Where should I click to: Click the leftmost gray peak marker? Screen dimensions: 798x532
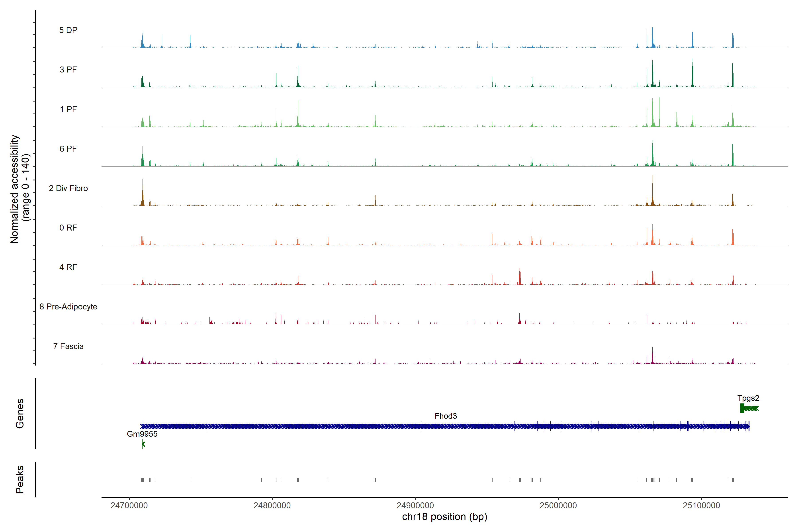(x=143, y=480)
